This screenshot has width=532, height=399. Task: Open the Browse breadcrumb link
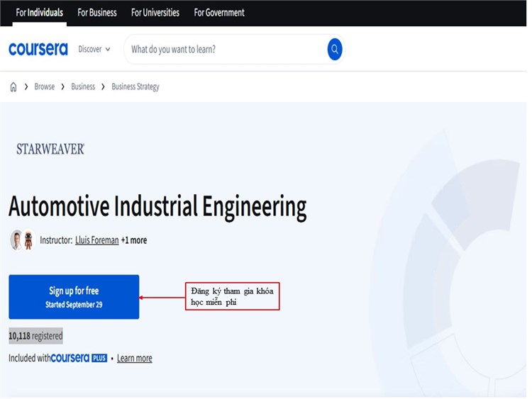[44, 86]
